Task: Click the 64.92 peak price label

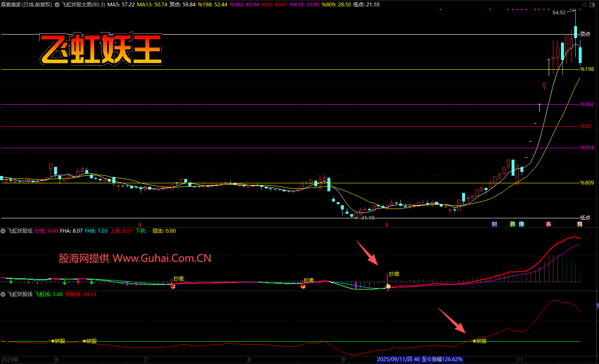Action: tap(558, 13)
